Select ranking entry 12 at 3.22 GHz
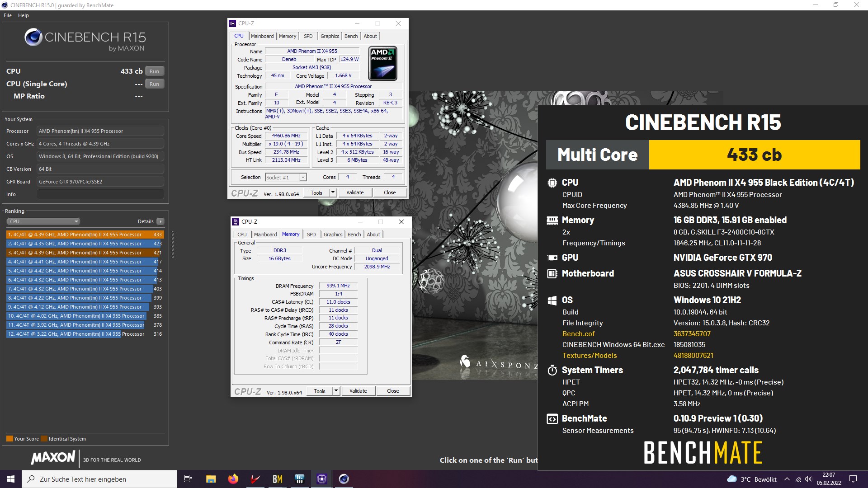868x488 pixels. click(x=85, y=334)
